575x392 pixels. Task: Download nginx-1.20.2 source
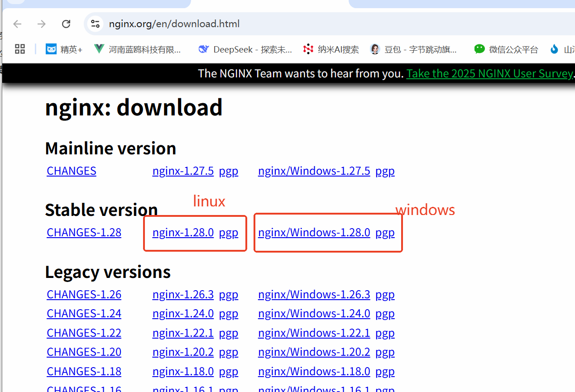[183, 352]
